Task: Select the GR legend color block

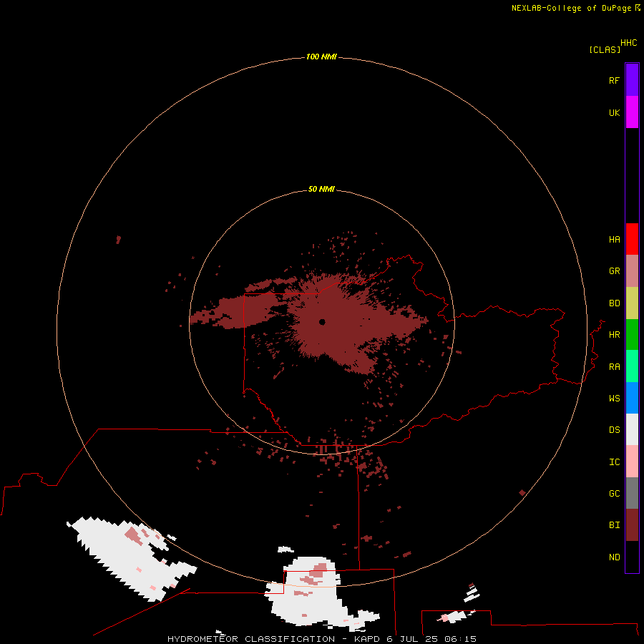Action: click(632, 270)
